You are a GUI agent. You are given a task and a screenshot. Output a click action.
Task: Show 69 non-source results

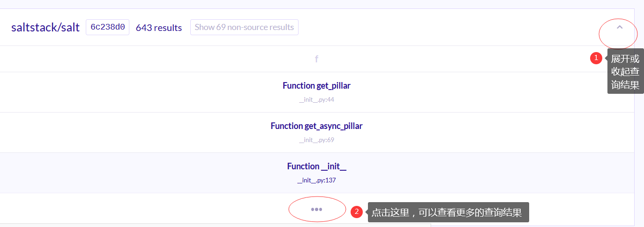(x=244, y=27)
